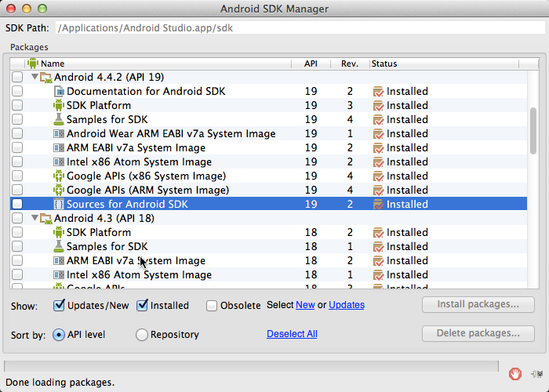
Task: Click the Sources for Android SDK braces icon
Action: point(59,205)
